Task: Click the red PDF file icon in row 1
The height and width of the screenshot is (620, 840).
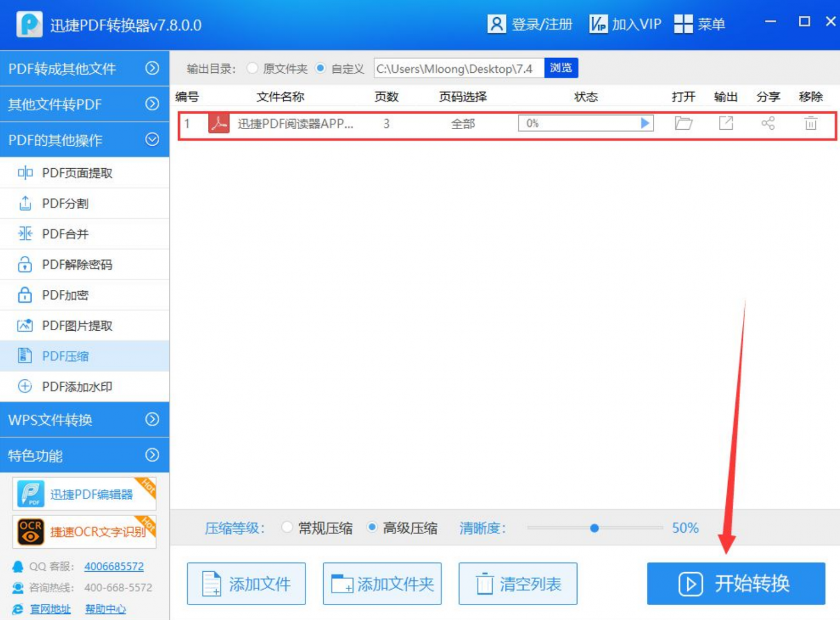Action: 219,123
